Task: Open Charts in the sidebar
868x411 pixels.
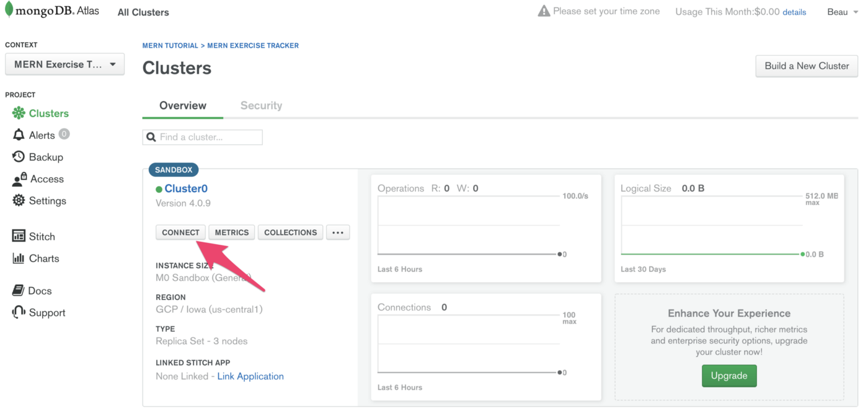Action: tap(44, 259)
